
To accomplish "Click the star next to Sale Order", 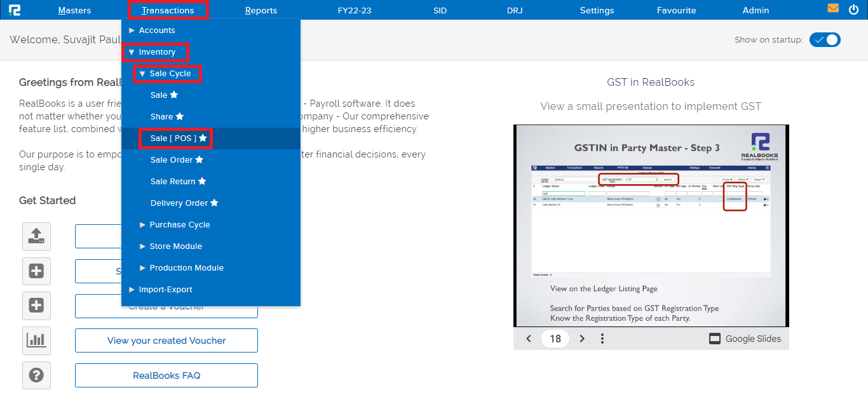I will tap(200, 160).
